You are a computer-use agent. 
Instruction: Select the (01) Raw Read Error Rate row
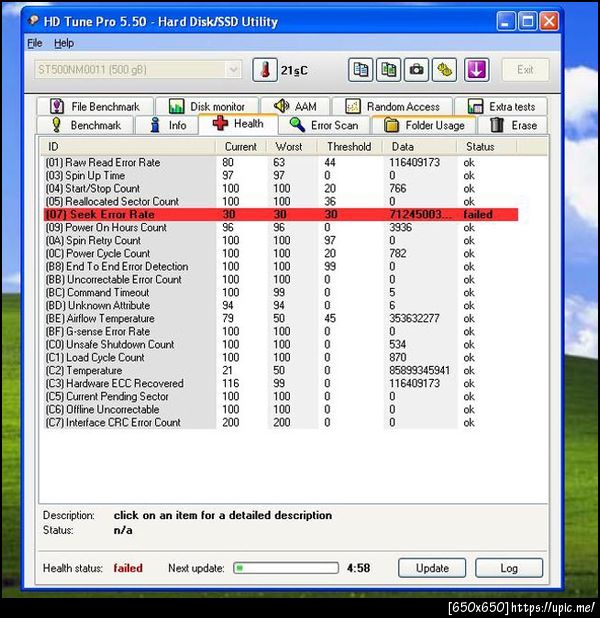click(x=281, y=162)
